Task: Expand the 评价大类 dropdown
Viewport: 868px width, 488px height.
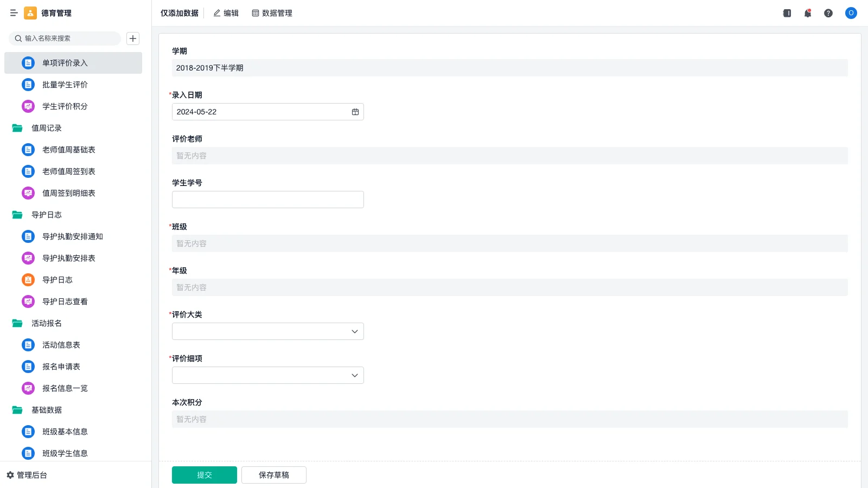Action: 267,331
